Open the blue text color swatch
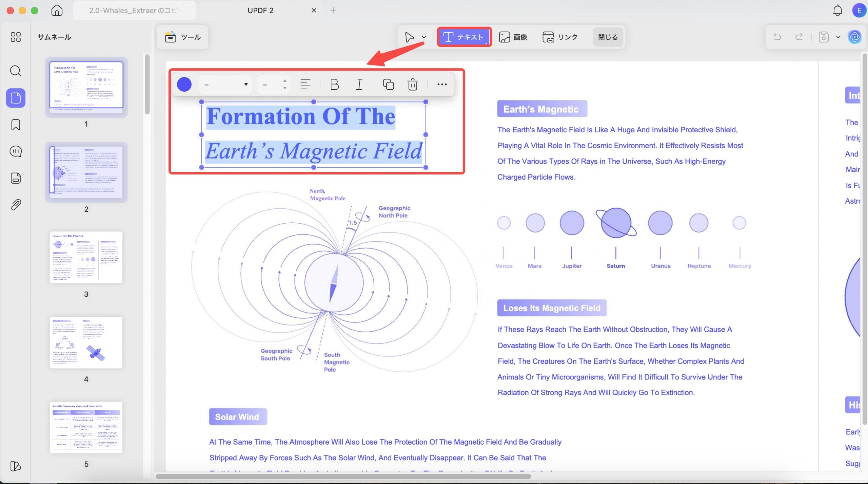Screen dimensions: 868x484 184,84
